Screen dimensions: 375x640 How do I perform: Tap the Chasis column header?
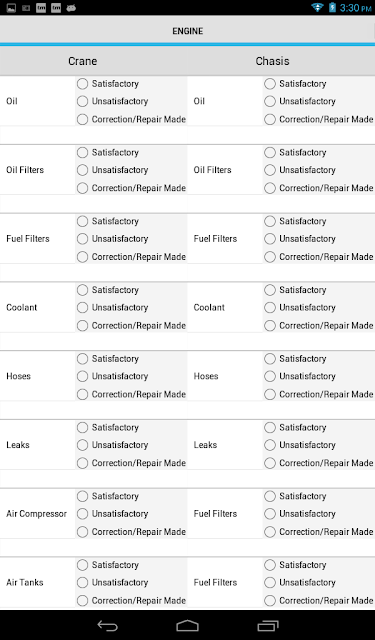click(272, 61)
